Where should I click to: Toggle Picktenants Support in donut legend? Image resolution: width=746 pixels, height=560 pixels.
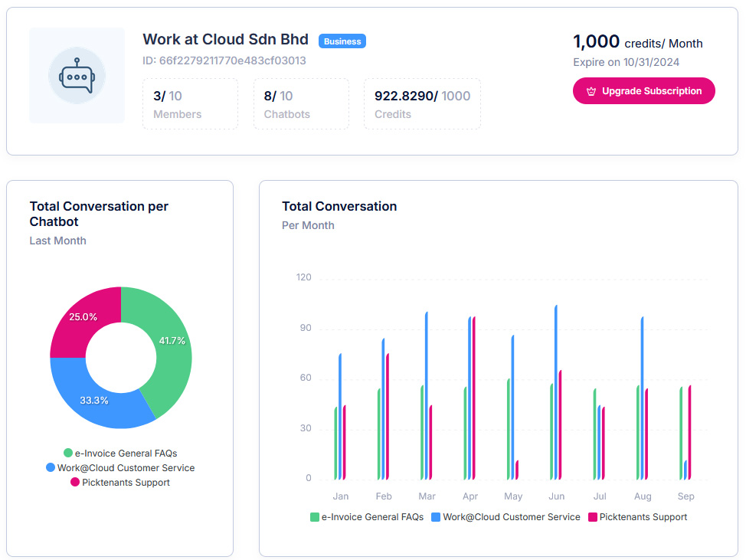click(120, 483)
